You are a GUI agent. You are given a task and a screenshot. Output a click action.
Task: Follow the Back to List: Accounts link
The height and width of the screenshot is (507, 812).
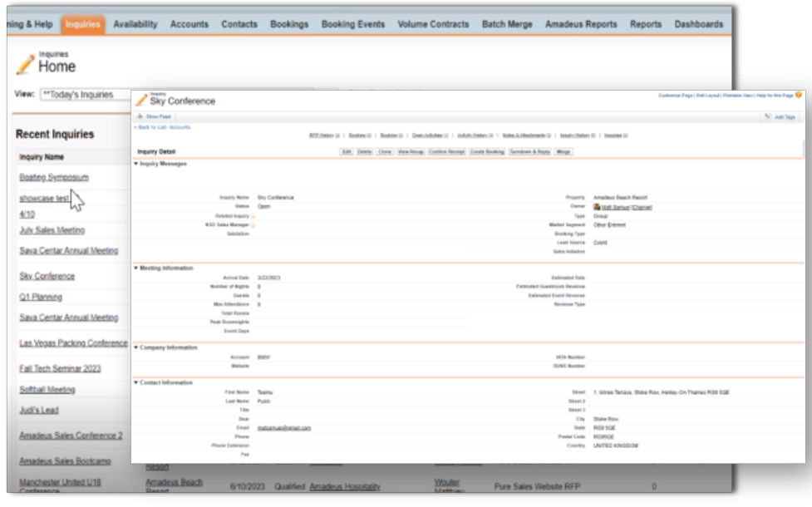tap(163, 127)
